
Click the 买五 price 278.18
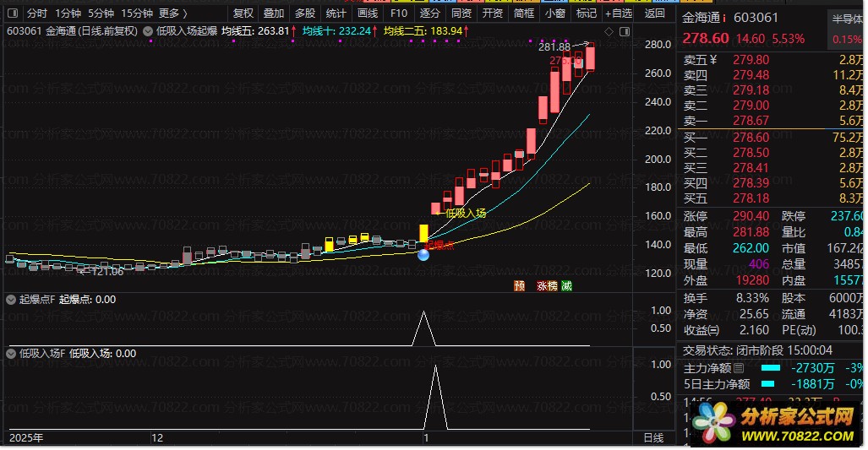coord(751,198)
